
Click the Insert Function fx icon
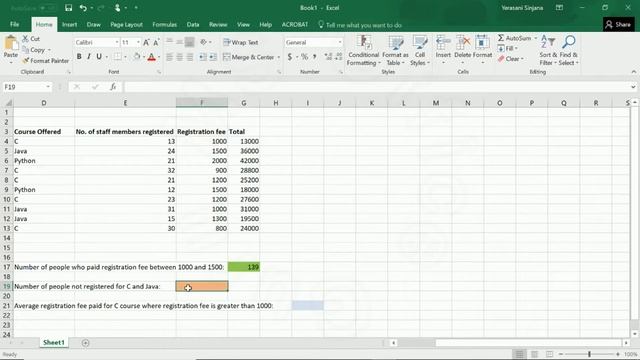pyautogui.click(x=113, y=87)
